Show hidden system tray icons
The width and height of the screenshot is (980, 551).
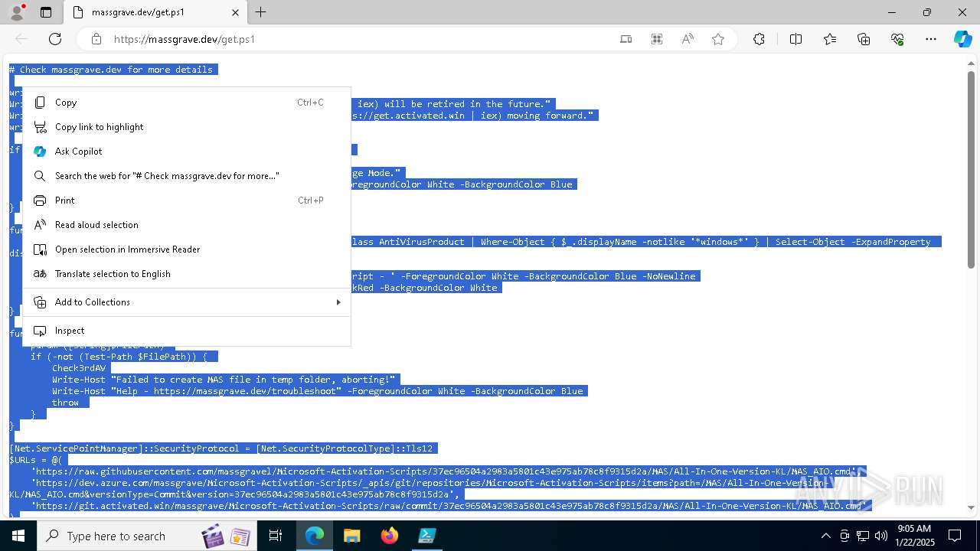pyautogui.click(x=825, y=536)
